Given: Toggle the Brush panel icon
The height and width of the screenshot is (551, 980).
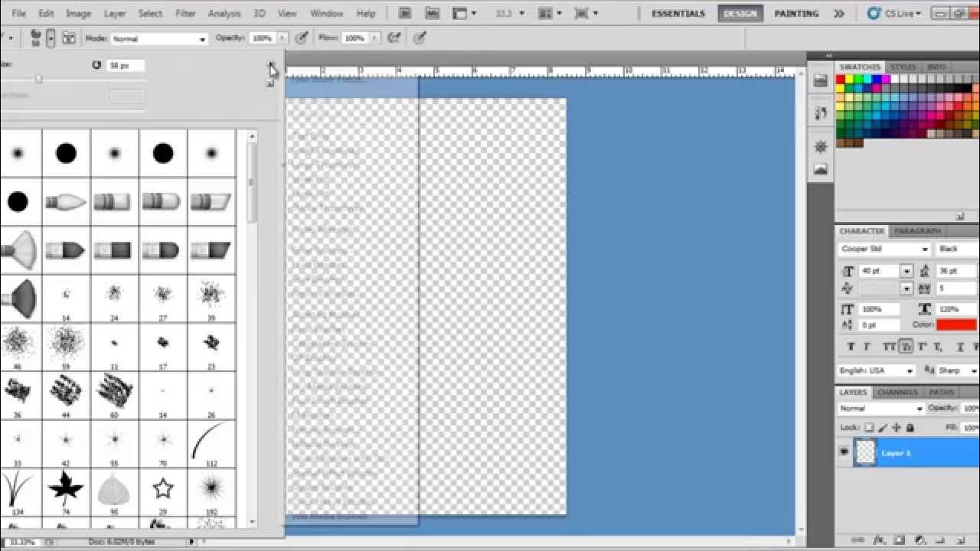Looking at the screenshot, I should pyautogui.click(x=69, y=38).
